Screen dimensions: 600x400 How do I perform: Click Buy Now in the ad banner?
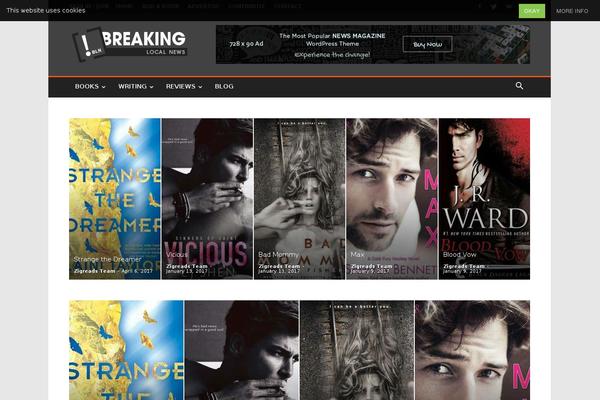(x=427, y=44)
